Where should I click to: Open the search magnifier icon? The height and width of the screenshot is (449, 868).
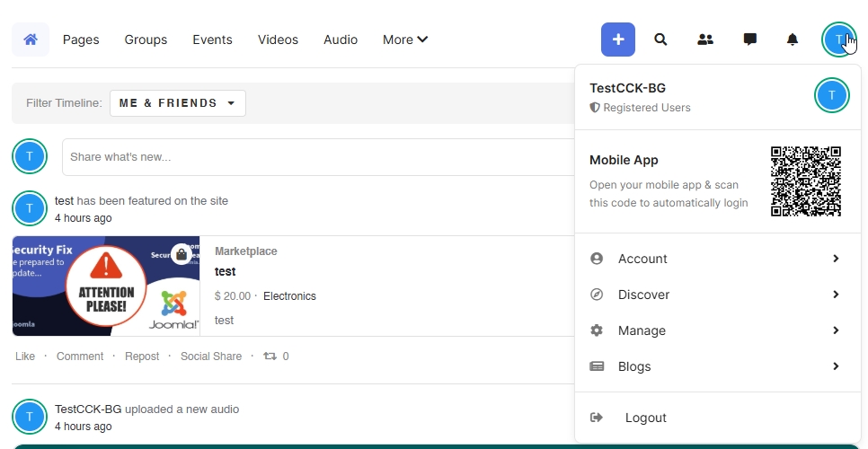[x=660, y=40]
